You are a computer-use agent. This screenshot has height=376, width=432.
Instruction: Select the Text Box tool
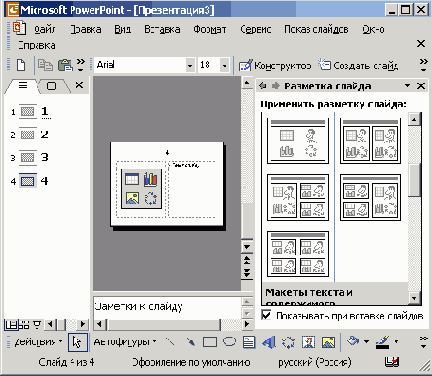click(x=249, y=342)
